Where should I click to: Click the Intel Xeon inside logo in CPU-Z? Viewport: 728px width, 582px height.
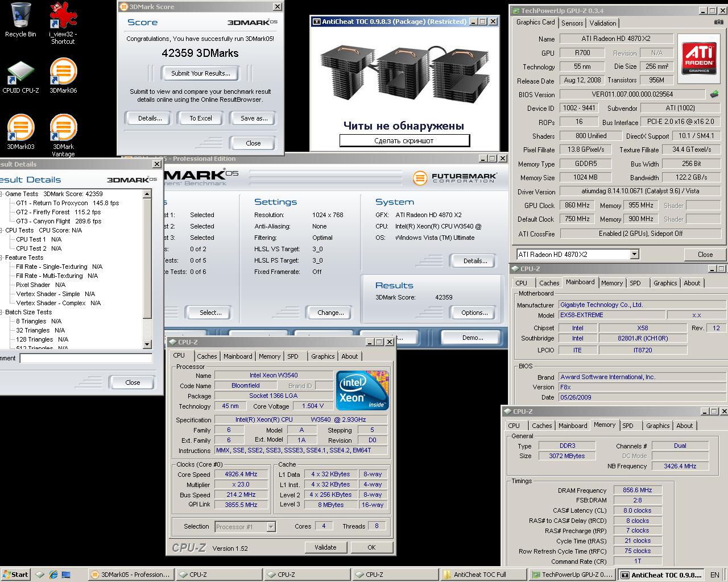tap(362, 390)
